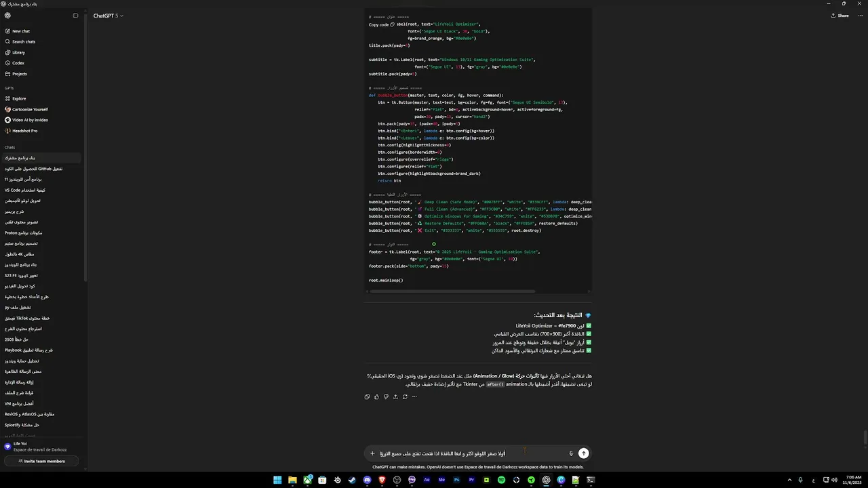Open Discord from the taskbar
Screen dimensions: 868x488
(x=367, y=480)
